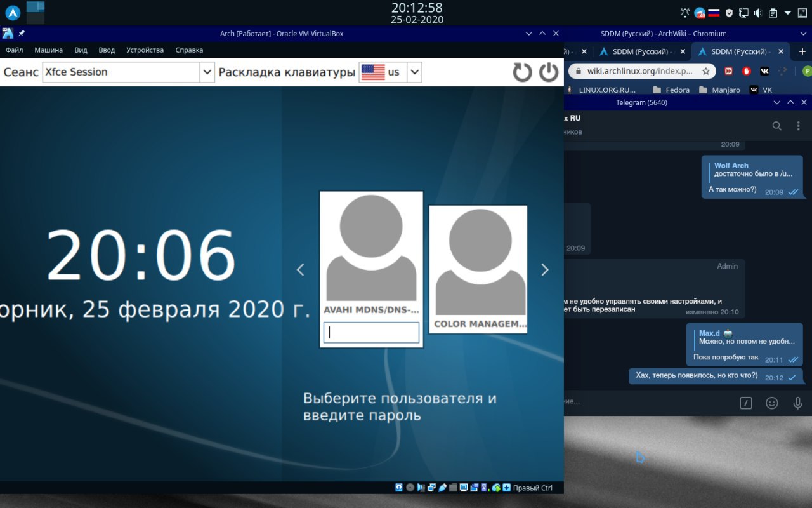Image resolution: width=812 pixels, height=508 pixels.
Task: Open the Arch application launcher
Action: pyautogui.click(x=13, y=12)
